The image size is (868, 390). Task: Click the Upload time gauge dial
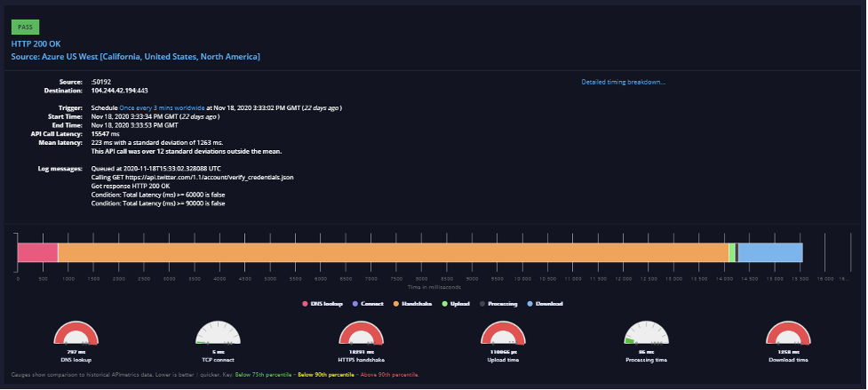click(503, 333)
